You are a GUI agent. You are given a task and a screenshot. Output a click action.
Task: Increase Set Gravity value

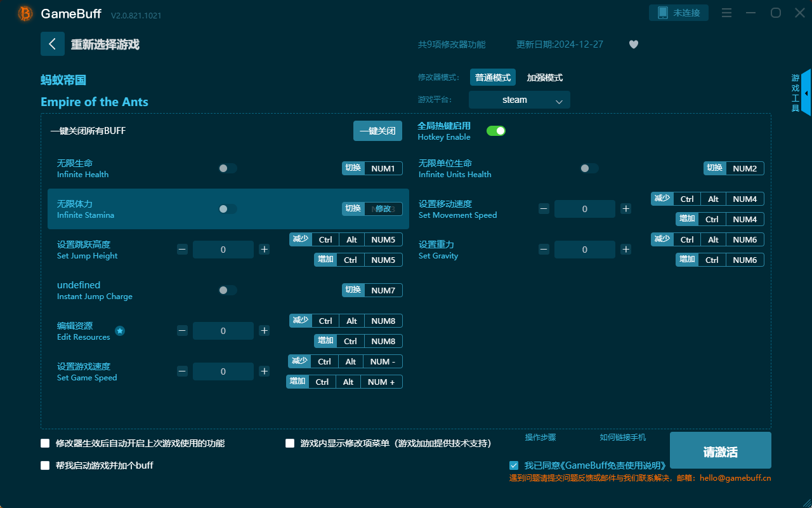coord(626,250)
